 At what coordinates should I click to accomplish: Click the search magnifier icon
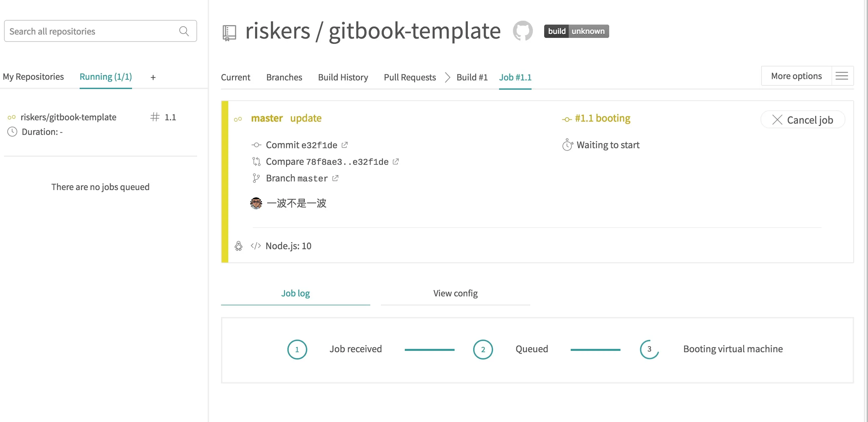(x=184, y=31)
